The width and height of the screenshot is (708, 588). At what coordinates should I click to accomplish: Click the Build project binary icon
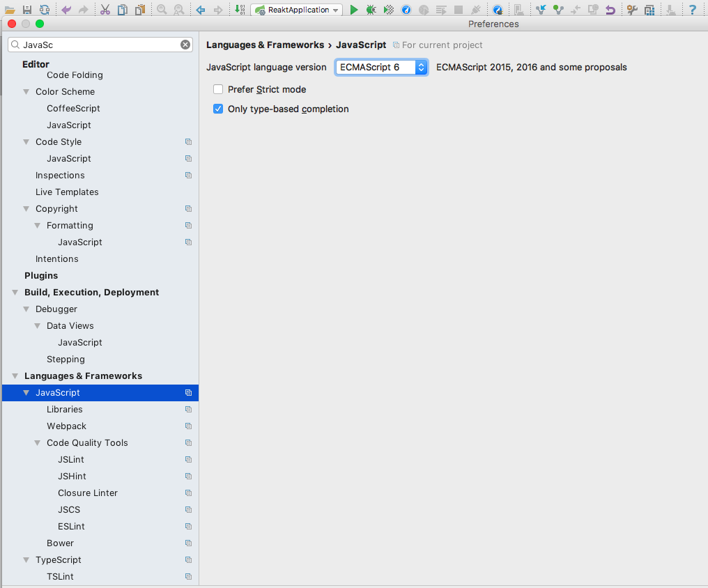240,10
